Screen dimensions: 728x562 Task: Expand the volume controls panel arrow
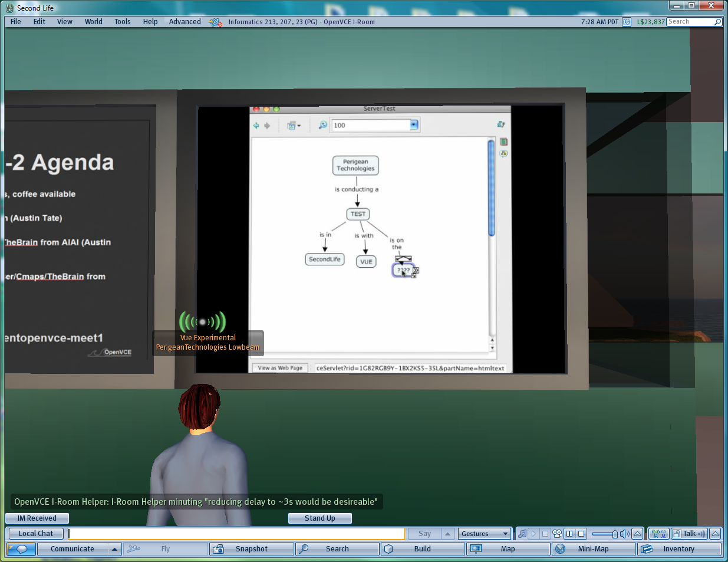(637, 534)
